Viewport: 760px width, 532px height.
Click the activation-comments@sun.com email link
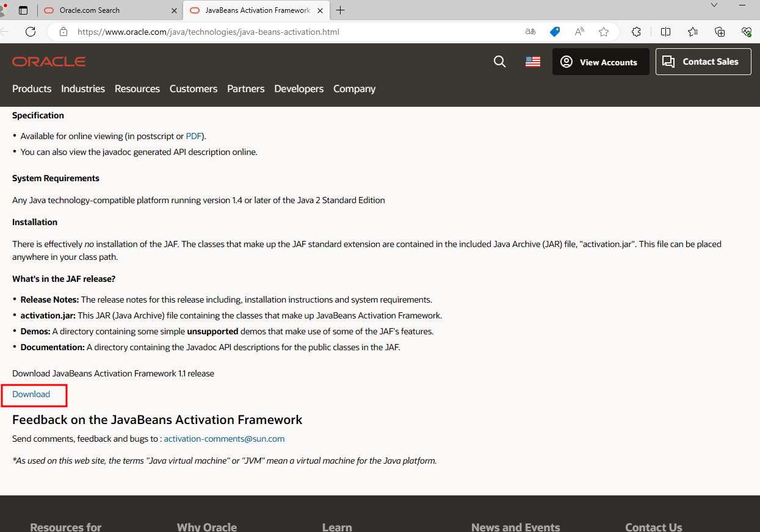pos(224,439)
